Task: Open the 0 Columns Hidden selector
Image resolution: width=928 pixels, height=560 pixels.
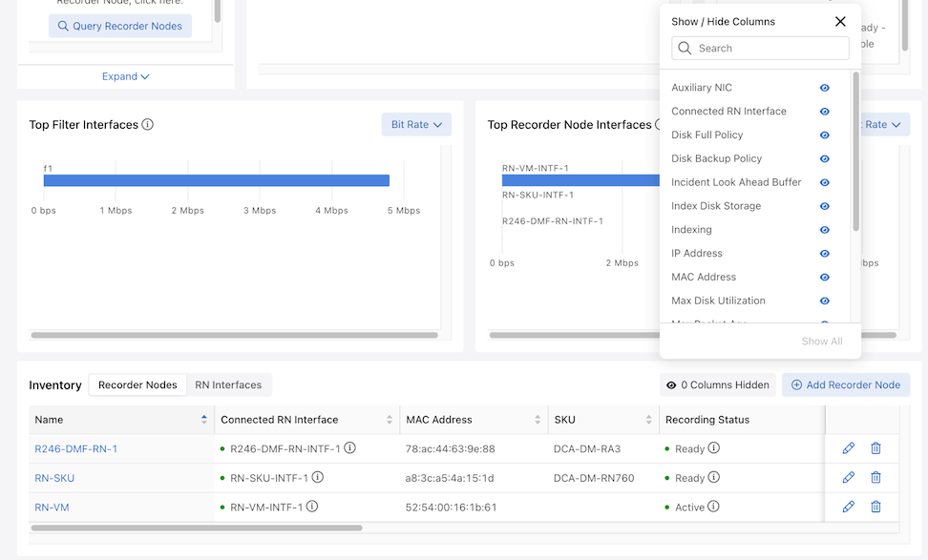Action: [x=717, y=385]
